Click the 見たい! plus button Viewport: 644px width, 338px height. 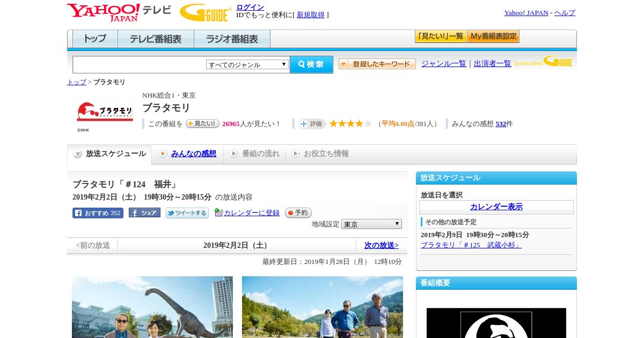coord(202,123)
